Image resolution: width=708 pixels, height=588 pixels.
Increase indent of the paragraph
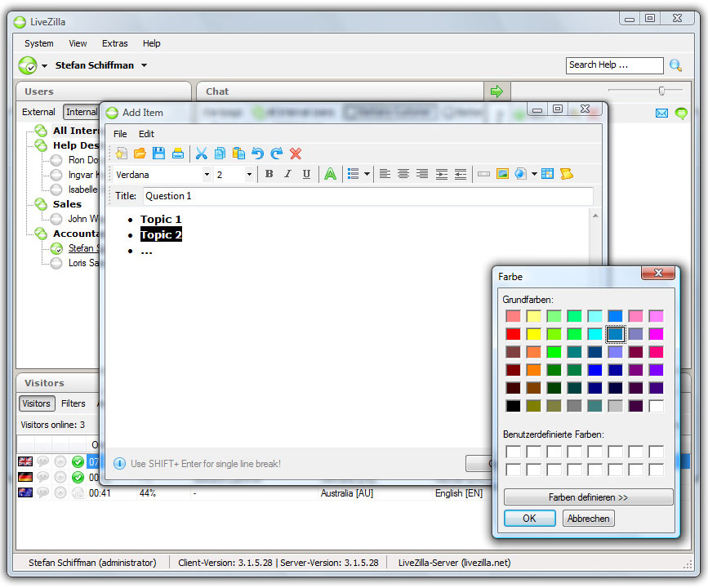click(442, 174)
